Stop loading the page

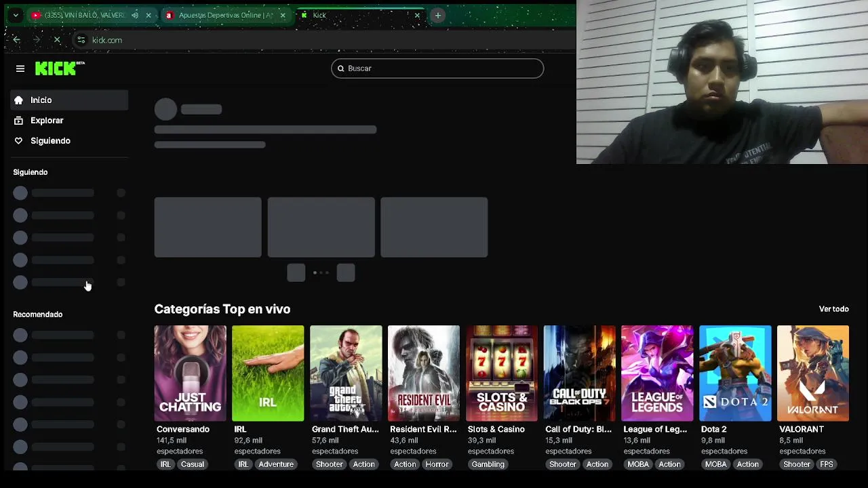(x=57, y=40)
